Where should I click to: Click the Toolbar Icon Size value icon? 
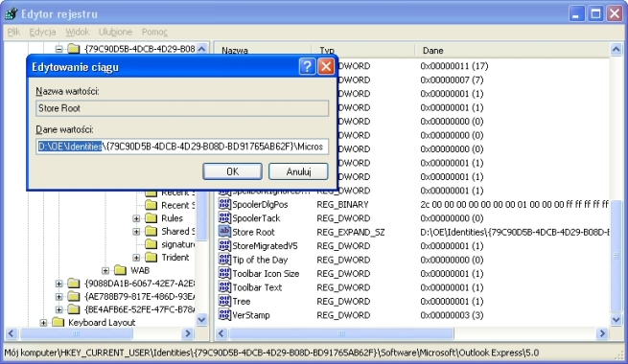224,273
